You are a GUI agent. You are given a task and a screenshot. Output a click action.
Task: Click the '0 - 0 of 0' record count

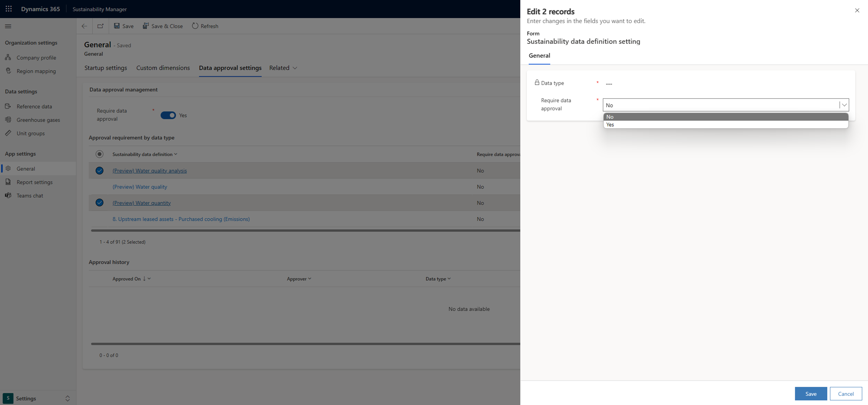109,355
